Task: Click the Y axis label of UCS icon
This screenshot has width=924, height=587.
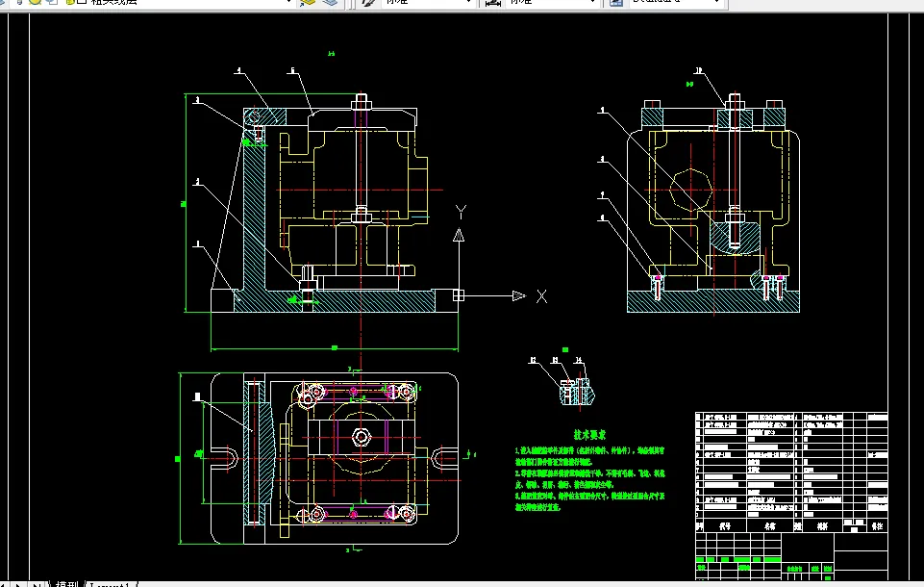Action: click(461, 212)
